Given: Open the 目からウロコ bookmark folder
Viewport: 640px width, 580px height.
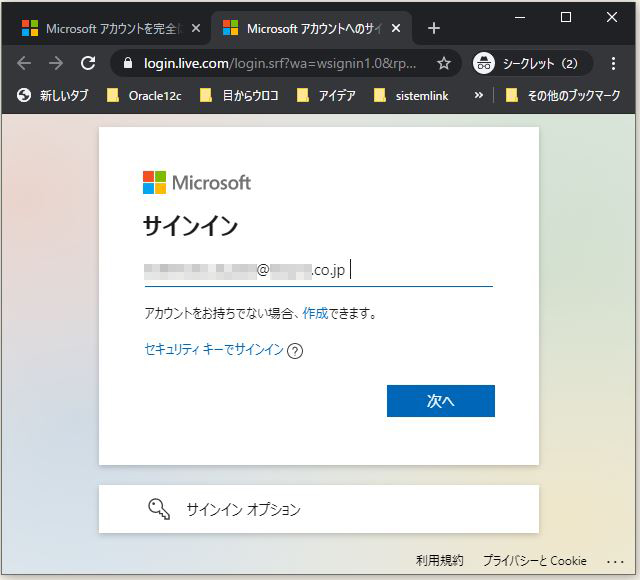Looking at the screenshot, I should pos(239,96).
